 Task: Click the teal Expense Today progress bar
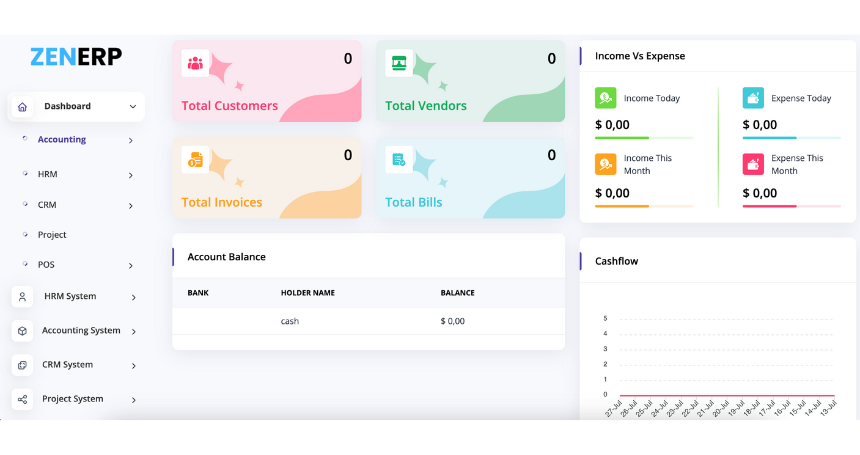(x=791, y=138)
